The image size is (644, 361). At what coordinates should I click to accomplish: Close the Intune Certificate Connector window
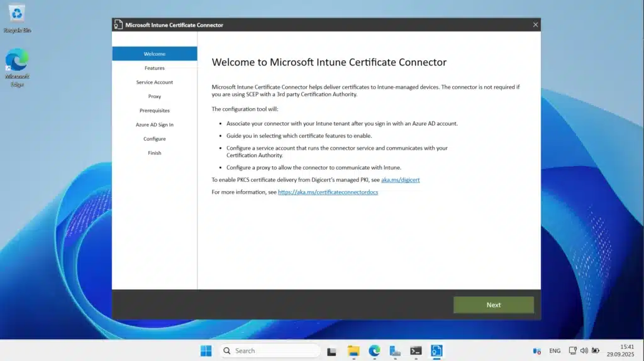point(535,25)
